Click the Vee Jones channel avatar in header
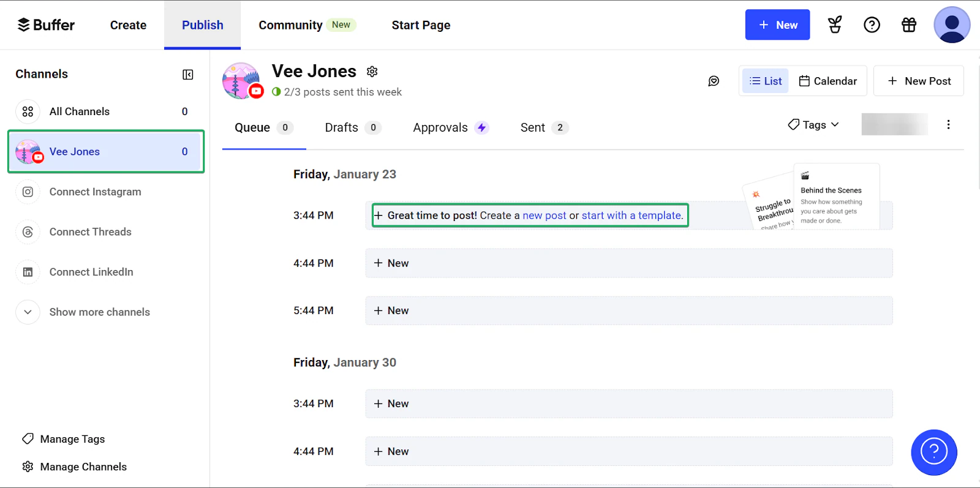 [x=242, y=81]
